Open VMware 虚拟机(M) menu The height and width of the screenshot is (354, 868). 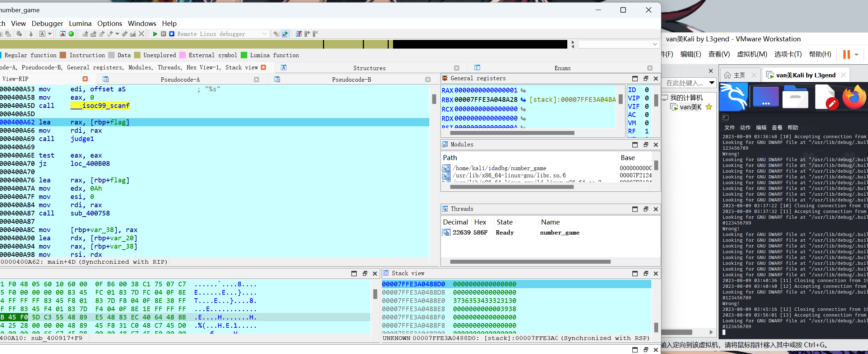(752, 54)
